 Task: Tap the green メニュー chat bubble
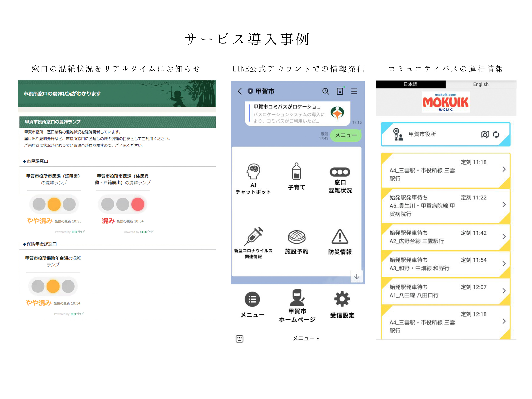[x=346, y=135]
